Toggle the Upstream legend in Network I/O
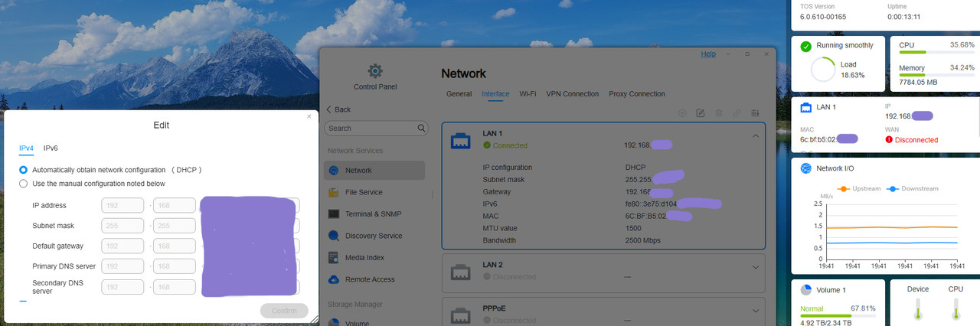The width and height of the screenshot is (980, 326). tap(857, 188)
